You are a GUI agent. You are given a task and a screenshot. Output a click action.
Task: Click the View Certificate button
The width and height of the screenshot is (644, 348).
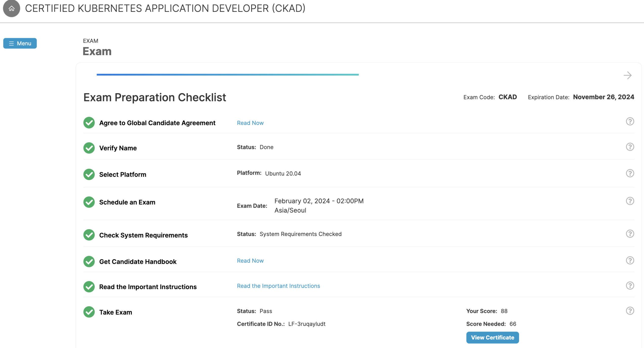click(492, 338)
